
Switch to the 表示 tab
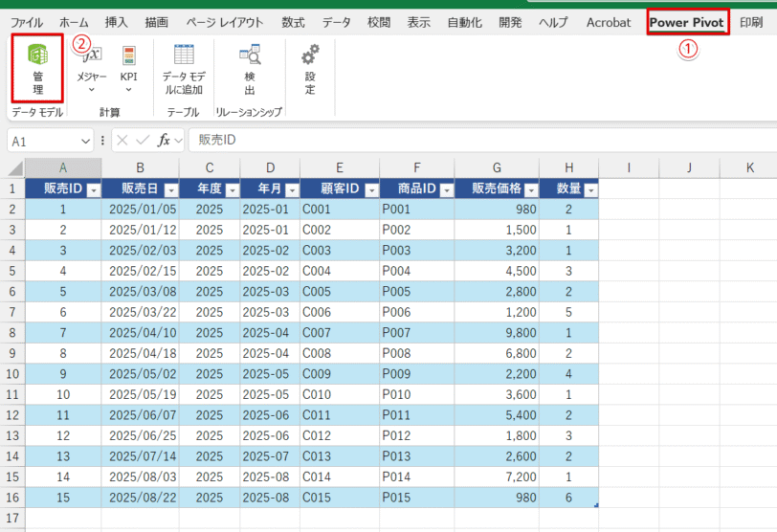click(x=419, y=22)
